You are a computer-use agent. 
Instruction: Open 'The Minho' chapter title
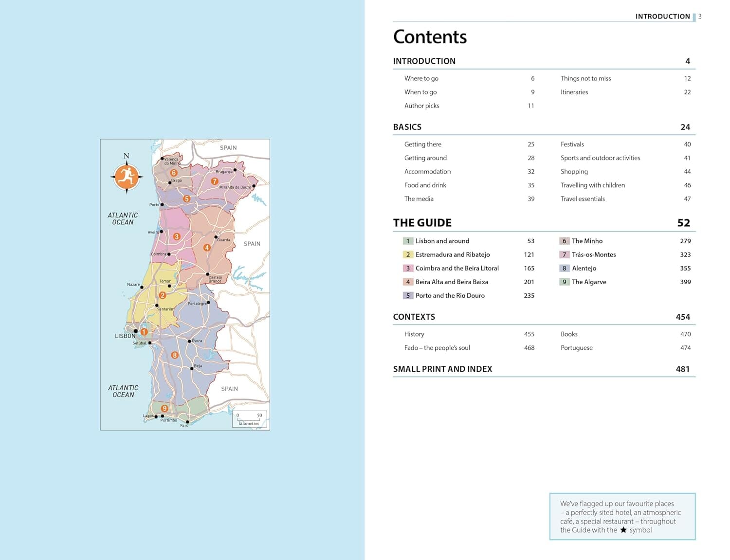[x=587, y=241]
